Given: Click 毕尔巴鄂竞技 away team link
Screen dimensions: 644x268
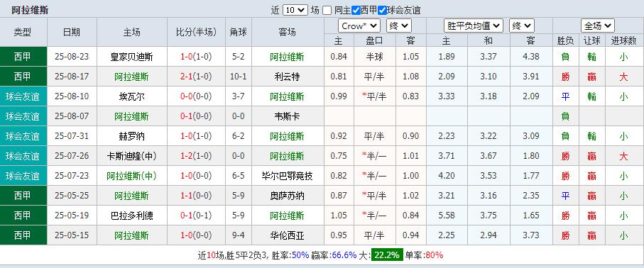Looking at the screenshot, I should [288, 176].
